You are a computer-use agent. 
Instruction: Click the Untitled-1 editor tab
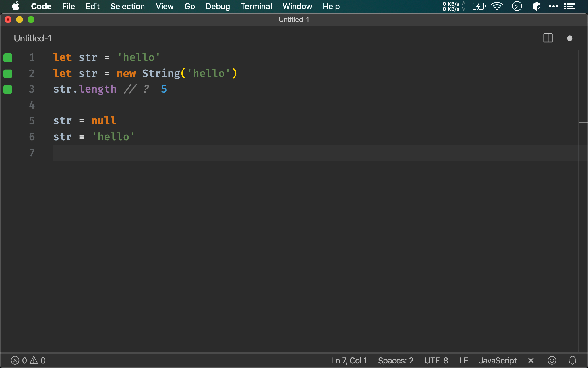point(33,38)
